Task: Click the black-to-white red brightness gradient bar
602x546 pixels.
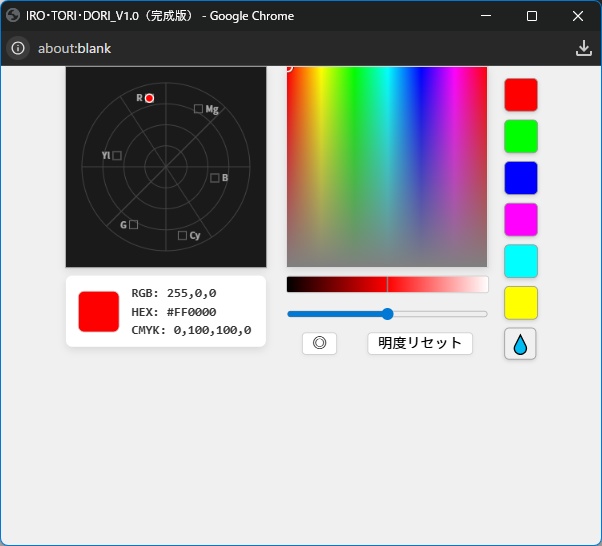Action: tap(387, 285)
